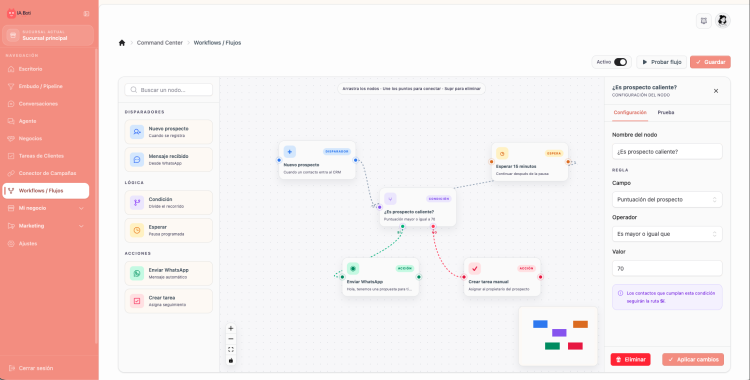Click the IA Boti cat logo

pyautogui.click(x=11, y=13)
